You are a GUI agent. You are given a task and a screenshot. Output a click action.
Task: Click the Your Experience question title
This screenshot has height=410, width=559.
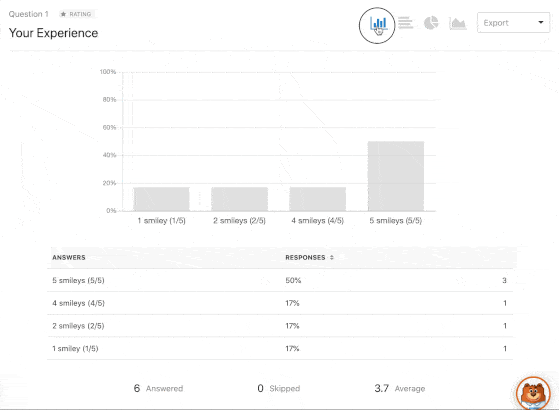[53, 33]
